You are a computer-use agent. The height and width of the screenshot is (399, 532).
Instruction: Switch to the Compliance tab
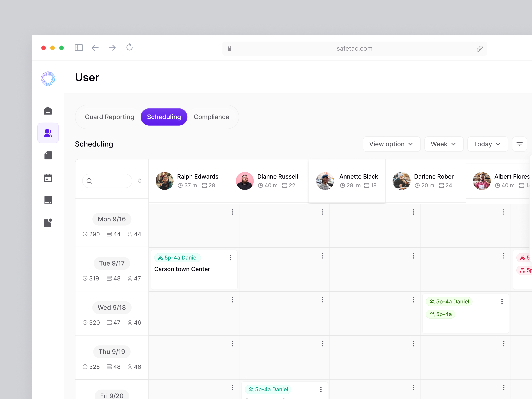(211, 117)
